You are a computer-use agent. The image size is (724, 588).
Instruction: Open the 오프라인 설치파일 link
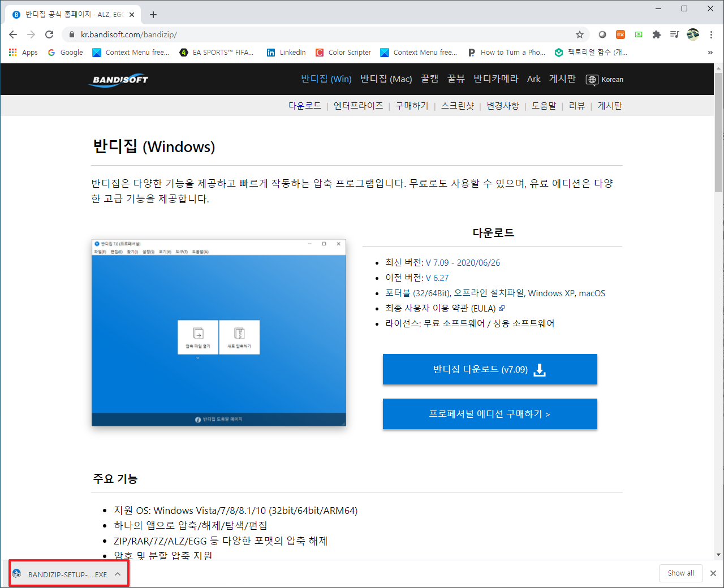point(489,293)
